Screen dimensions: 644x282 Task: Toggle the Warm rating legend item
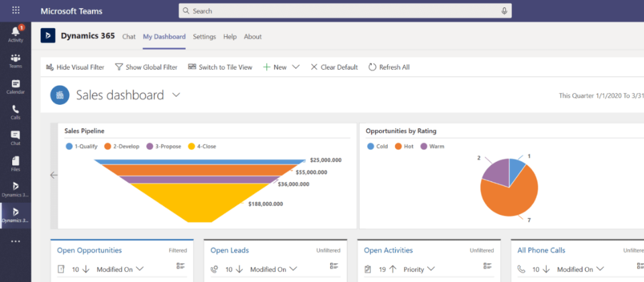click(431, 146)
